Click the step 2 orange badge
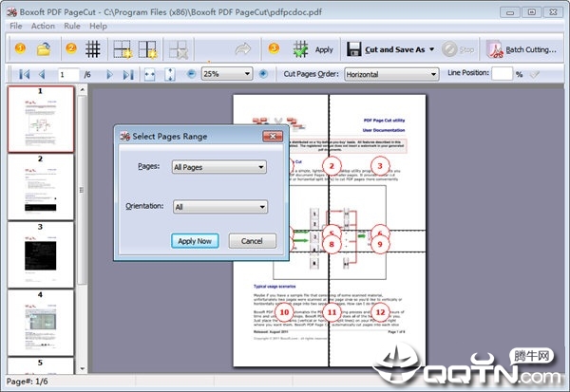 (x=71, y=48)
